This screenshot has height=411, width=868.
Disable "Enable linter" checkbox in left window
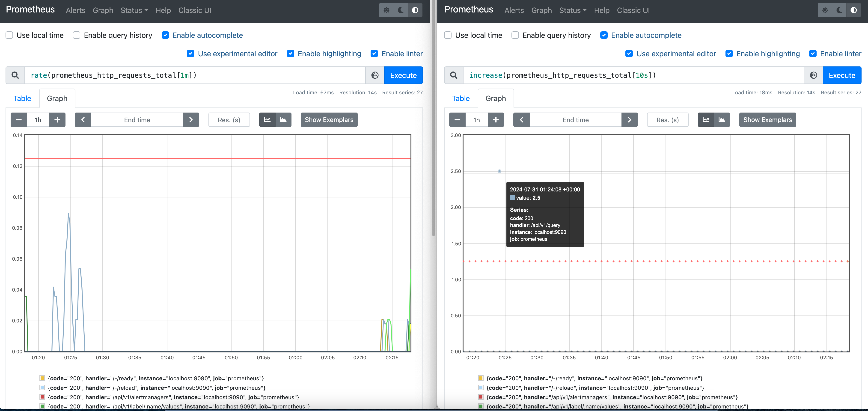coord(374,54)
